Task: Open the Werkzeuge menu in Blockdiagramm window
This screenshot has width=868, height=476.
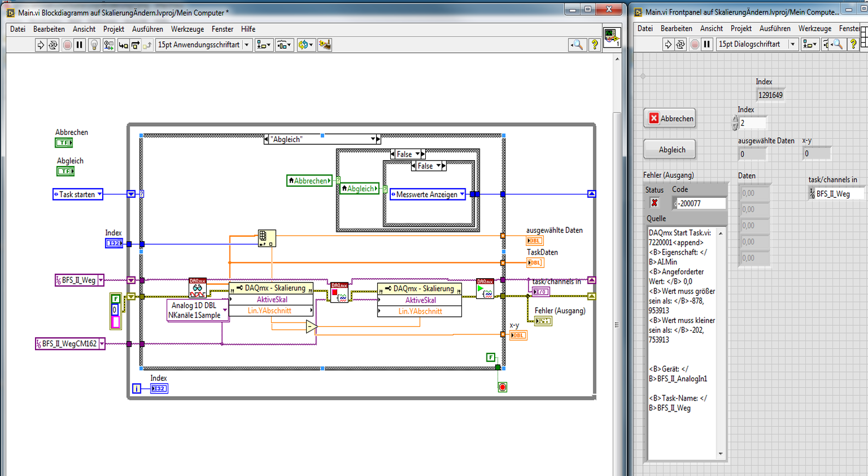Action: coord(187,29)
